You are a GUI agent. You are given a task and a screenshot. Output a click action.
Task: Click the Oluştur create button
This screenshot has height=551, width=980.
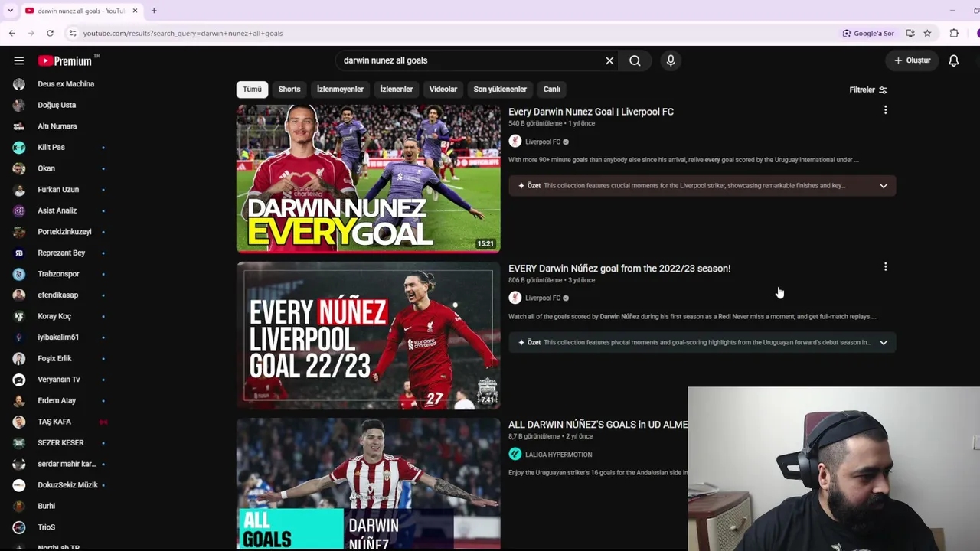913,60
